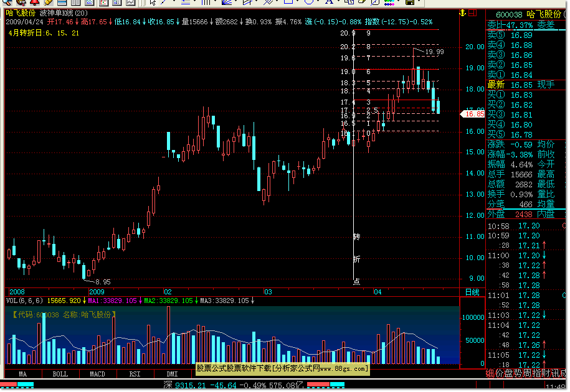
Task: Click the 8.95 low price label on the chart
Action: (x=103, y=282)
